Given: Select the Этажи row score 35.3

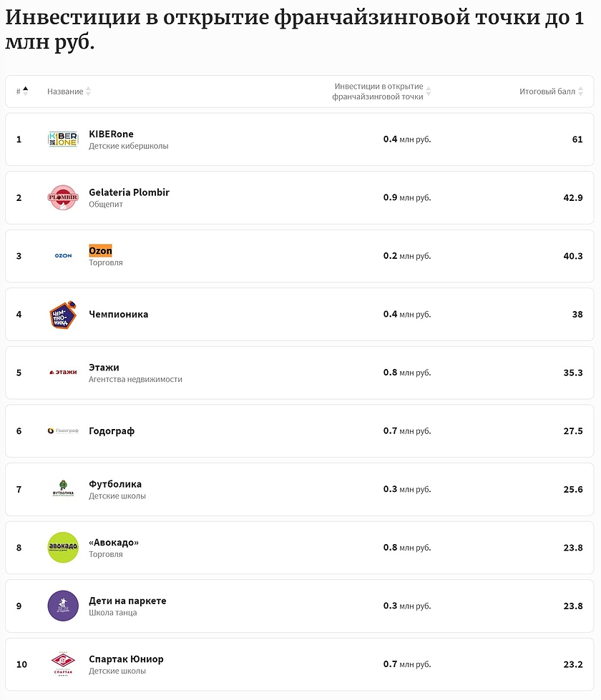Looking at the screenshot, I should 573,373.
